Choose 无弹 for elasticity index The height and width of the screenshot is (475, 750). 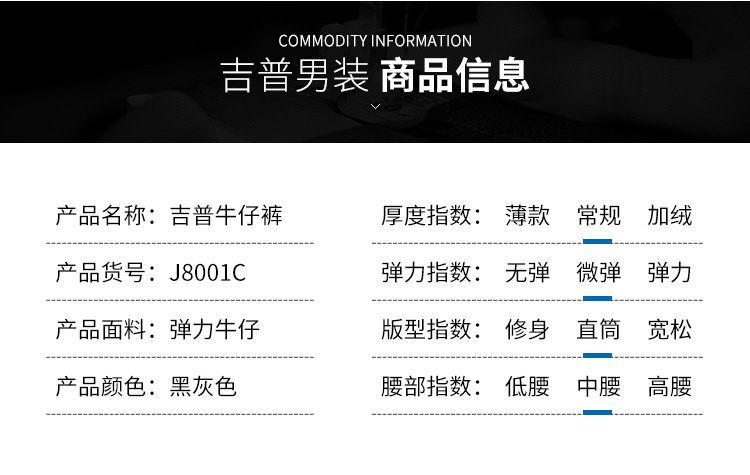527,273
